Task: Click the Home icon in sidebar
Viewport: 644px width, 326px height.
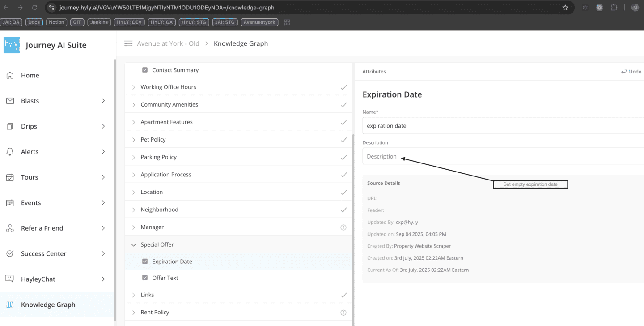Action: click(10, 75)
